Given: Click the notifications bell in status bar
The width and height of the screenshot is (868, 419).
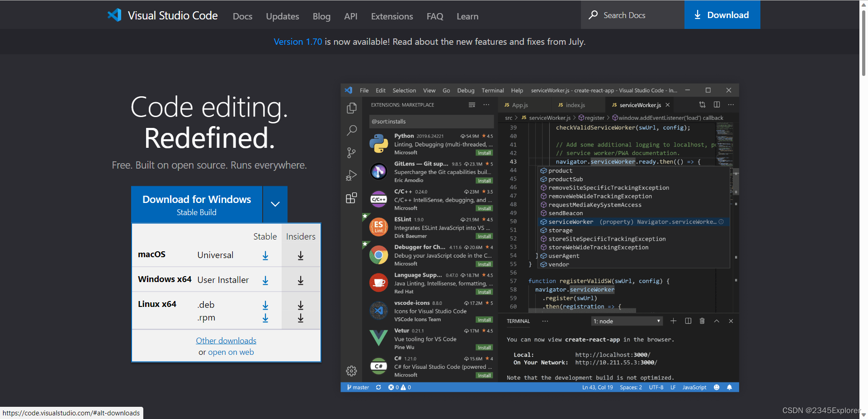Looking at the screenshot, I should pos(729,387).
